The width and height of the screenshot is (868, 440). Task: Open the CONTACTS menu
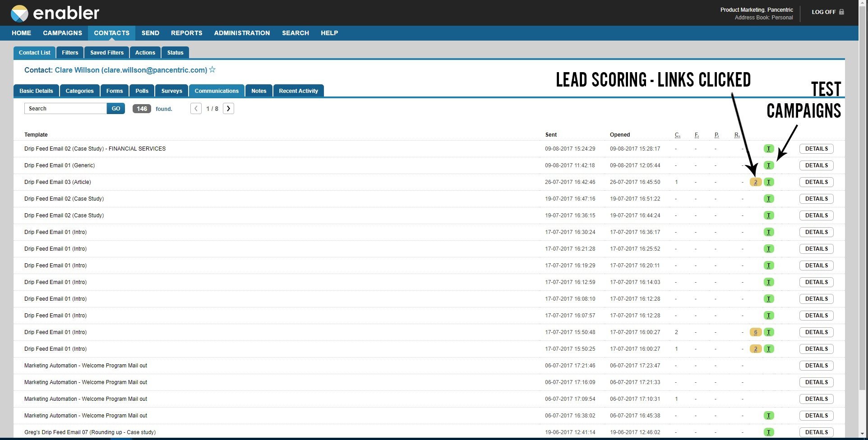click(x=112, y=33)
